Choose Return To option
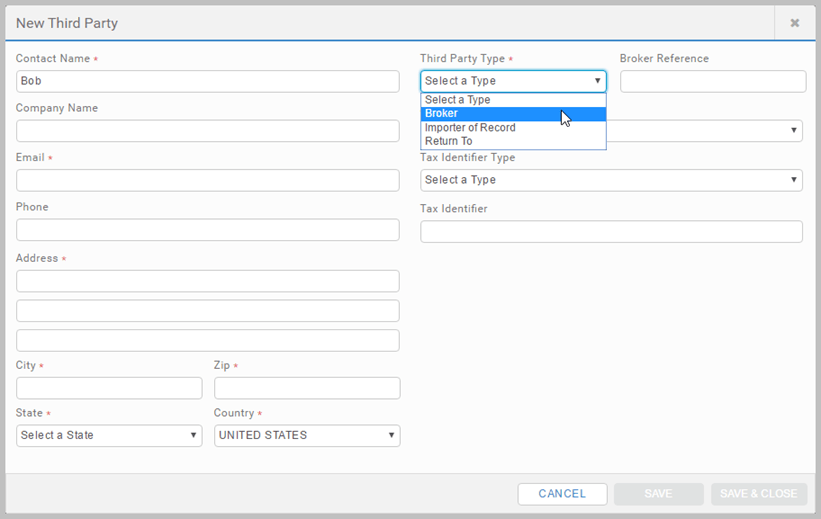 [x=513, y=141]
